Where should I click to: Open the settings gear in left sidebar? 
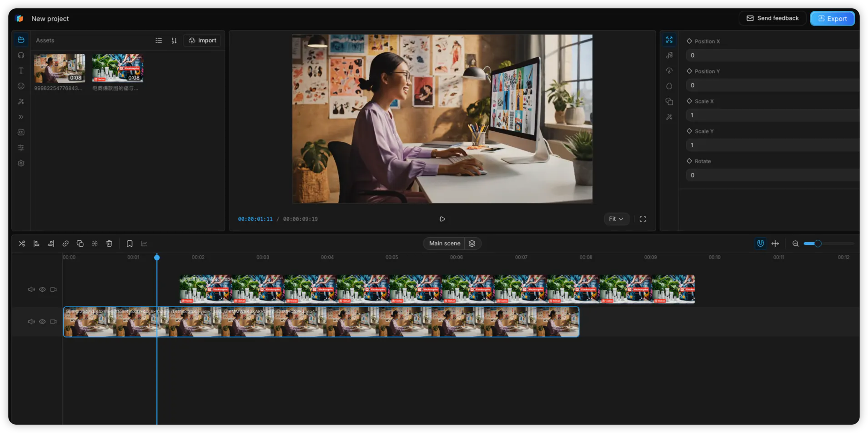point(21,164)
